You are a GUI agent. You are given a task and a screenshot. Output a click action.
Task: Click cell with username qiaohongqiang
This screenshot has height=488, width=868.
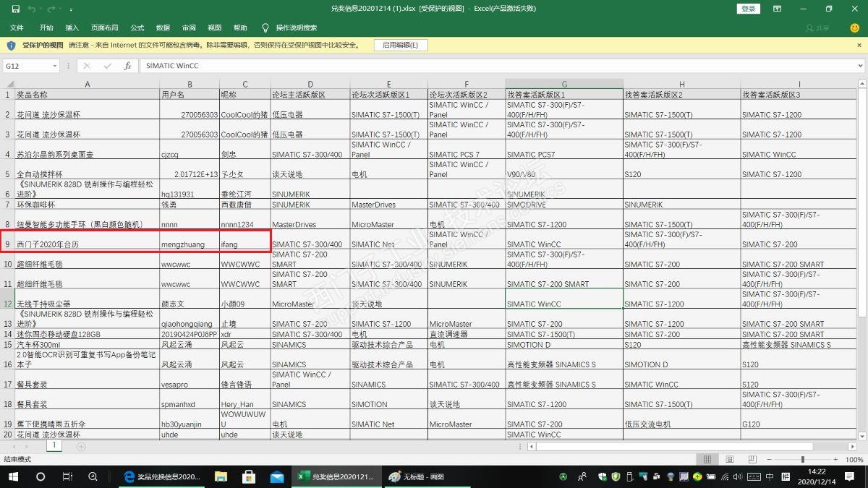(190, 319)
